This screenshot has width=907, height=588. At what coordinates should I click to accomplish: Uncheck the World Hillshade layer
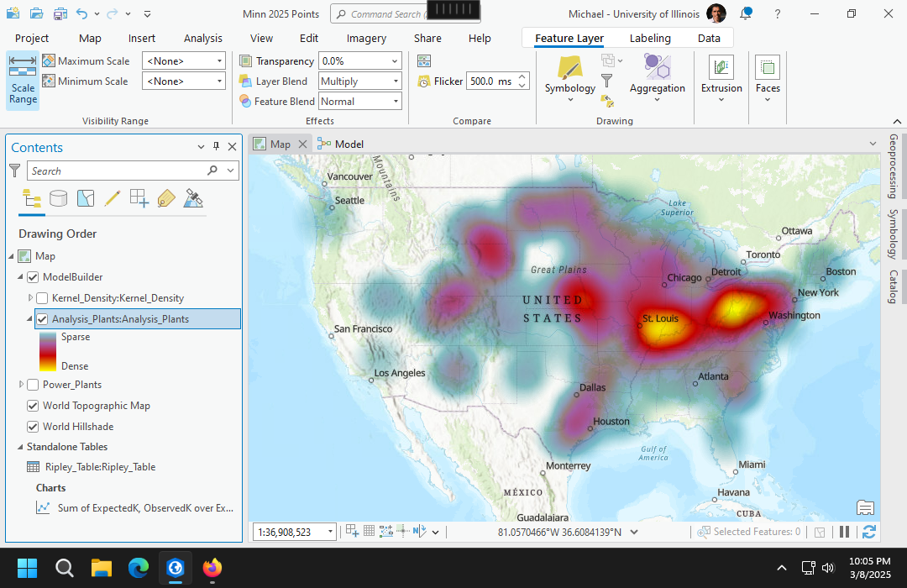tap(33, 427)
